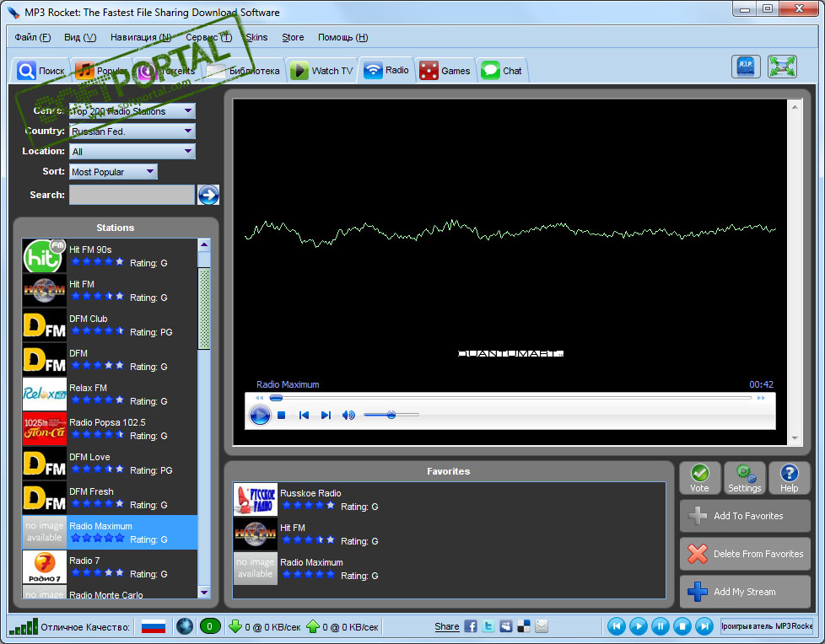Click the radio stream seek bar

click(510, 398)
